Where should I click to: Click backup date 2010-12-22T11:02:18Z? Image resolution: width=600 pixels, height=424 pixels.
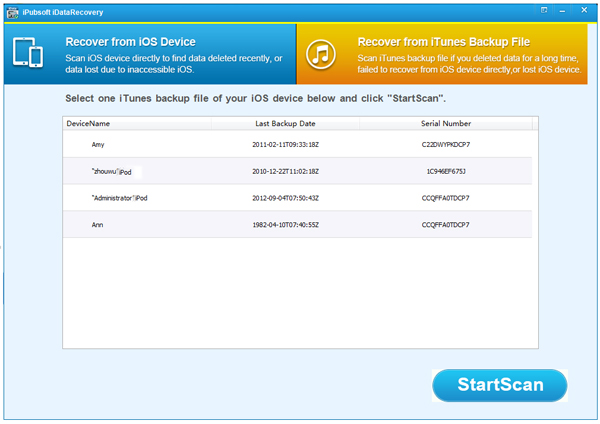(285, 171)
